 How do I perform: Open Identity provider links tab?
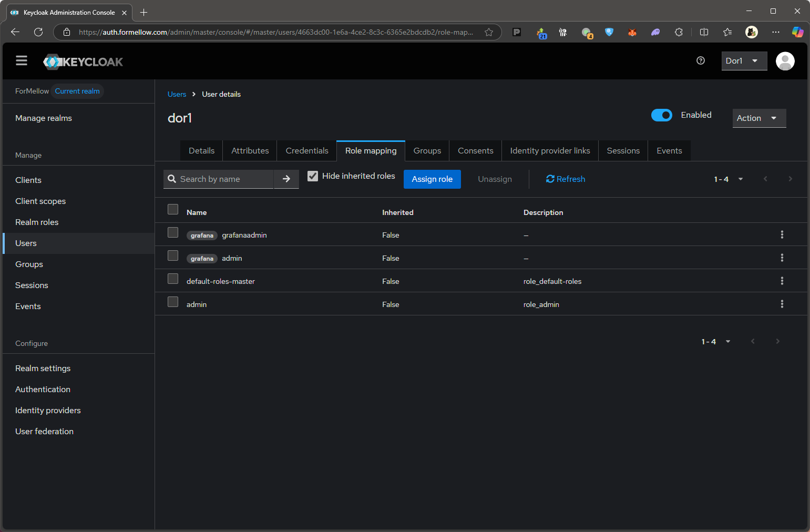pos(550,151)
